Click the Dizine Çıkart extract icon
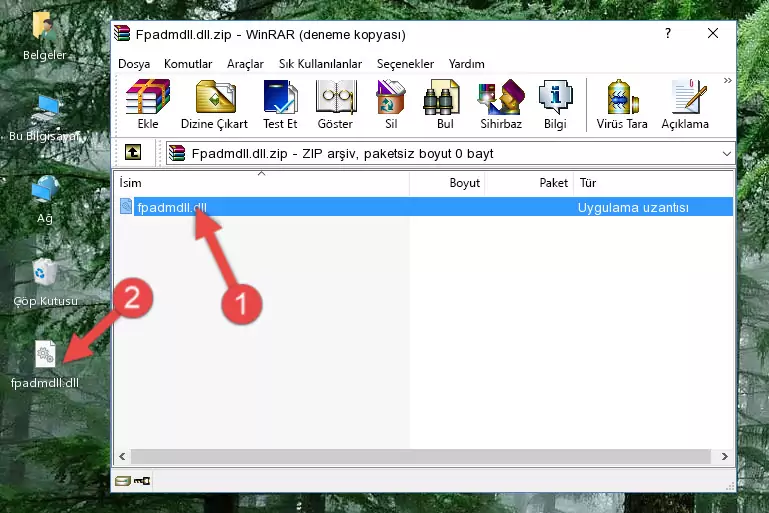The height and width of the screenshot is (513, 769). click(215, 97)
